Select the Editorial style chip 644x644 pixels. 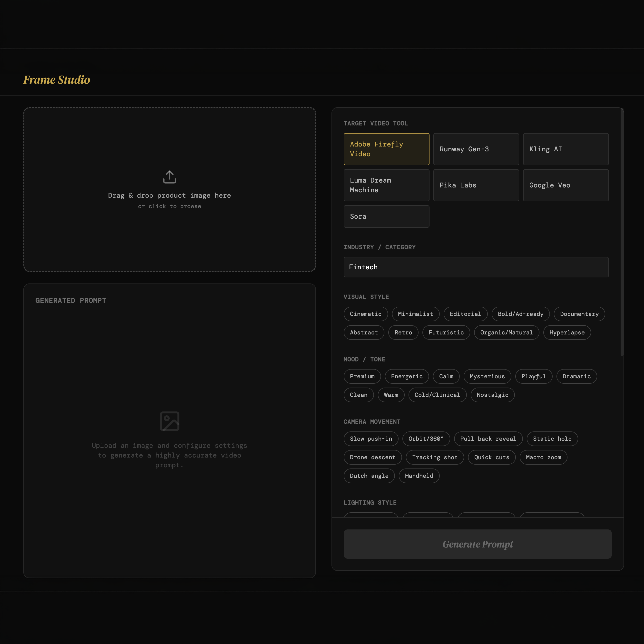[465, 314]
